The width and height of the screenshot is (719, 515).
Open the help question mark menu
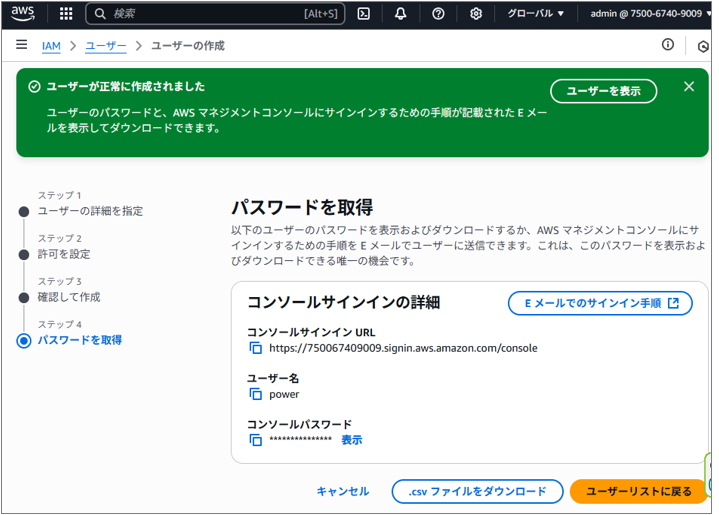pos(438,14)
